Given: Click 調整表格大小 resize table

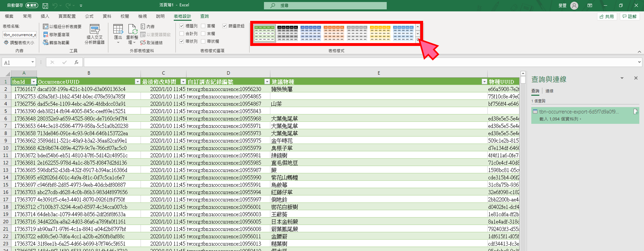Looking at the screenshot, I should [19, 43].
